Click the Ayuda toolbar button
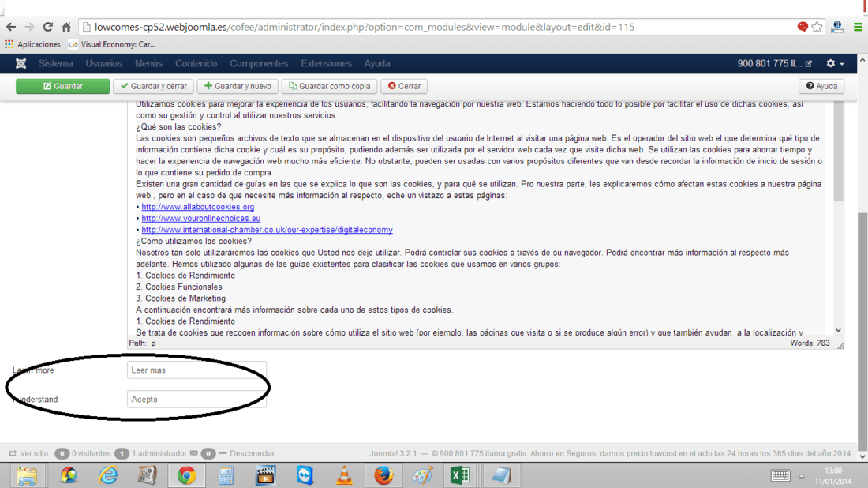The width and height of the screenshot is (868, 488). point(821,86)
